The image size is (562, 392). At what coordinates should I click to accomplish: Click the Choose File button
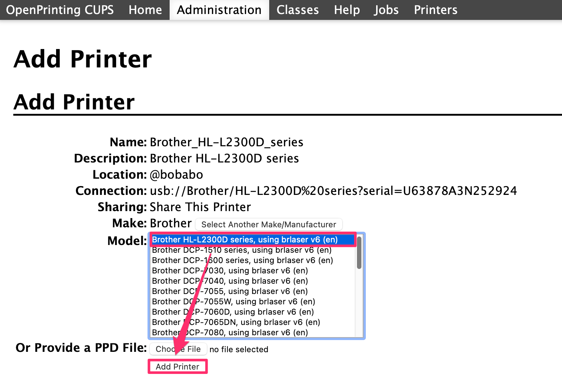tap(178, 349)
